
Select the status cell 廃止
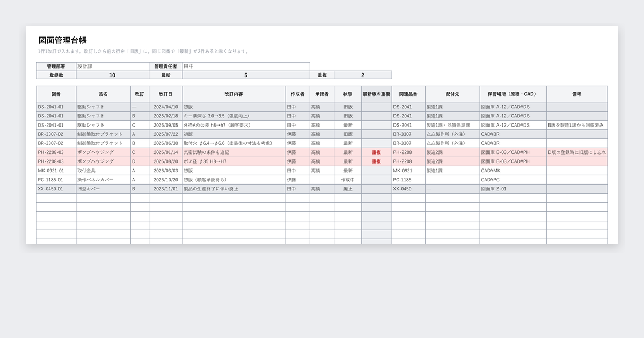348,189
